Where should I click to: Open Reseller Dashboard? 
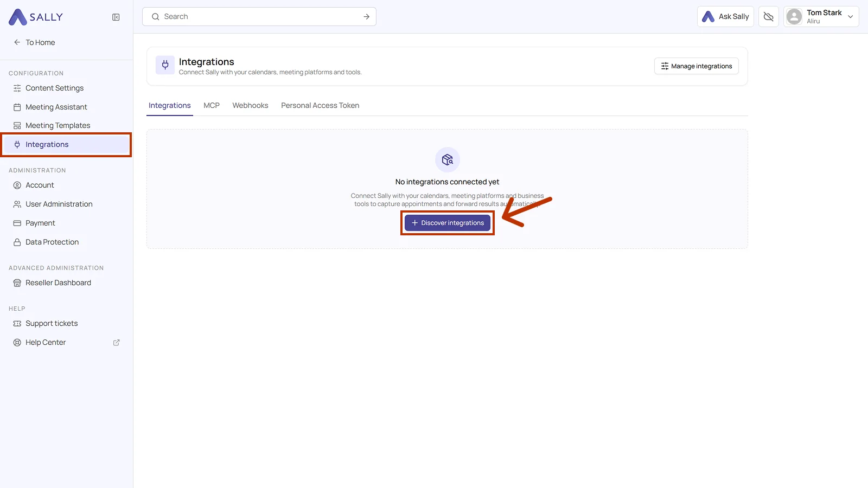66,282
